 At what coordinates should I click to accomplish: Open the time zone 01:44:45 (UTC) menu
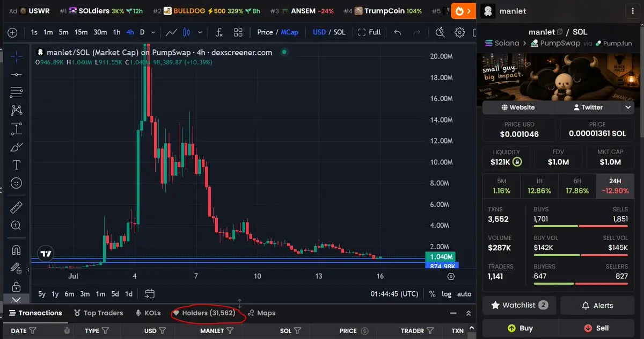coord(394,294)
